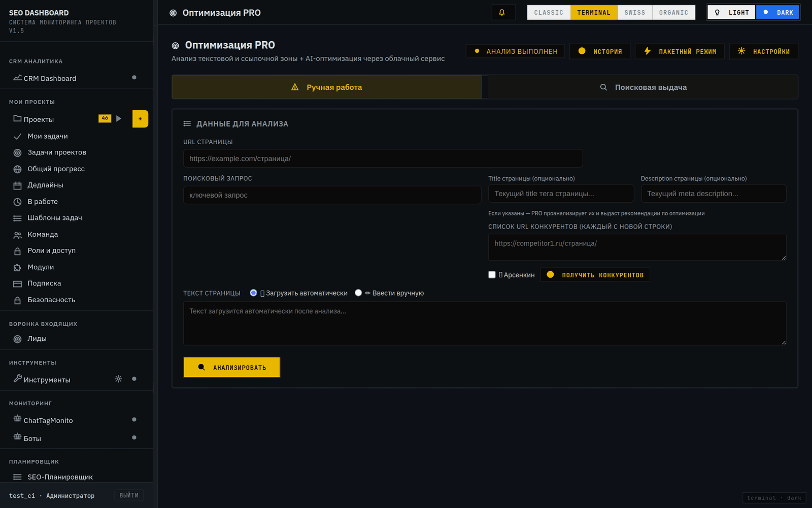Click the Проекты folder icon

(17, 119)
